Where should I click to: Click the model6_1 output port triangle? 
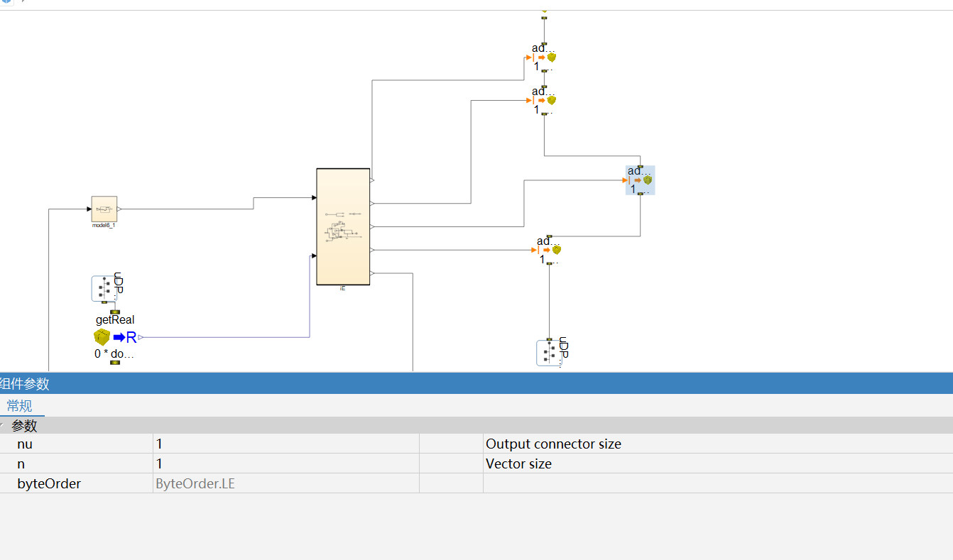(x=119, y=209)
